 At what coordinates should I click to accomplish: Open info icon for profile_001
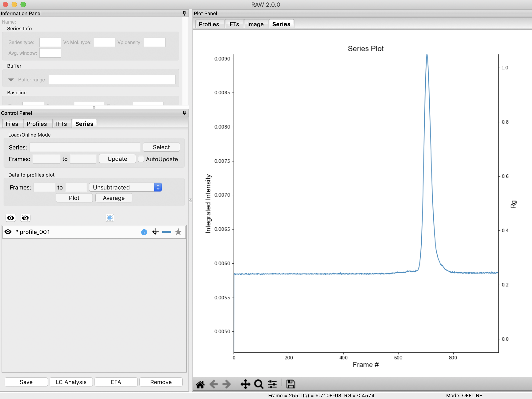pos(144,232)
